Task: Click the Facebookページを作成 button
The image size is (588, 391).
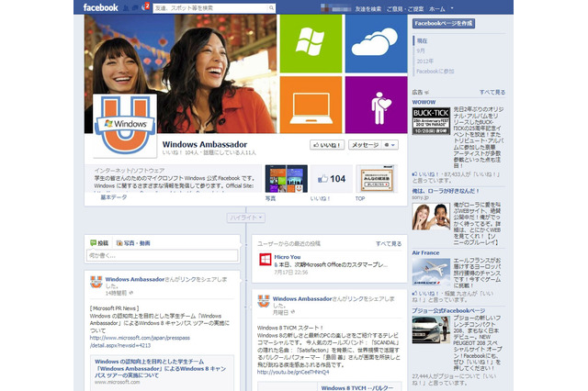Action: pos(444,23)
